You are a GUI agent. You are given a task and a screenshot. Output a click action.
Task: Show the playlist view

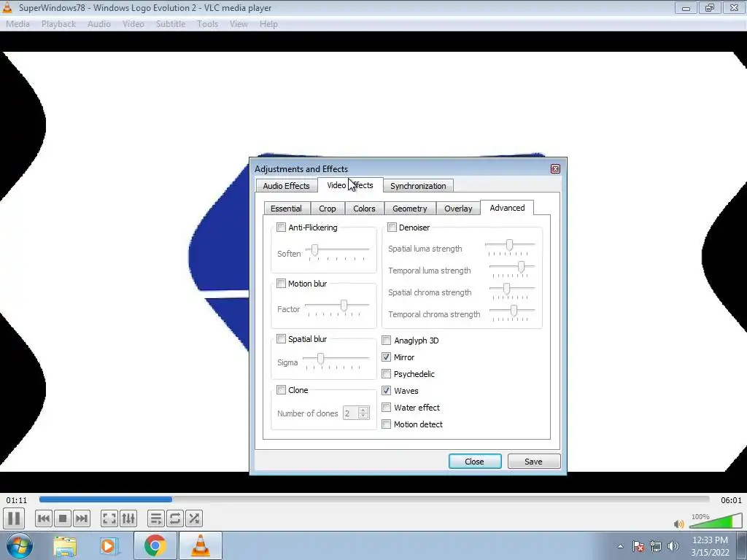[x=156, y=518]
